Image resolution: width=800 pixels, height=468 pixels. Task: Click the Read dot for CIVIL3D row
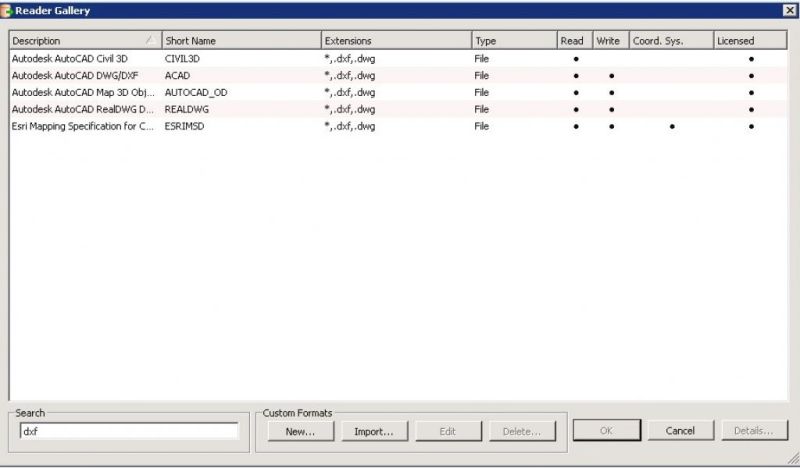point(576,59)
